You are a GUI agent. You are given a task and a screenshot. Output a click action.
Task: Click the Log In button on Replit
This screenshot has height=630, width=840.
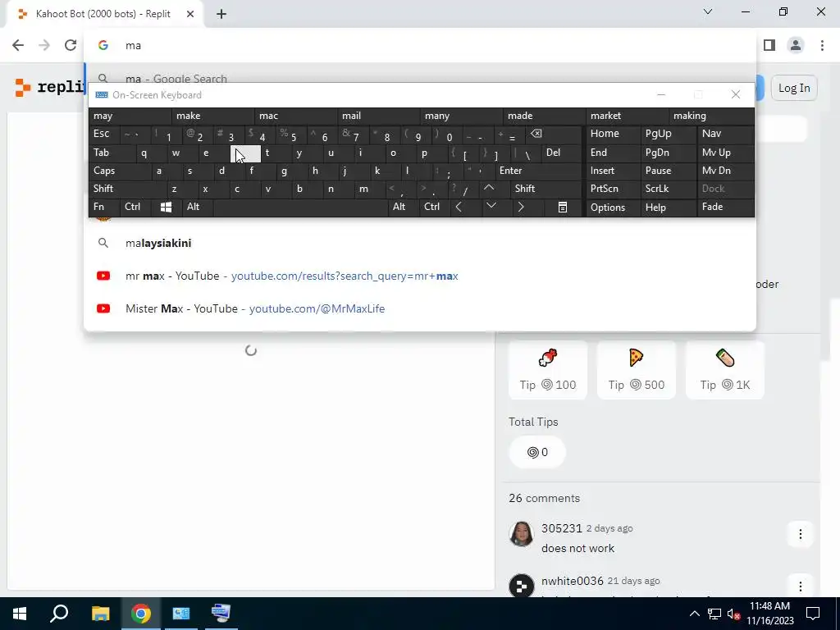tap(794, 88)
